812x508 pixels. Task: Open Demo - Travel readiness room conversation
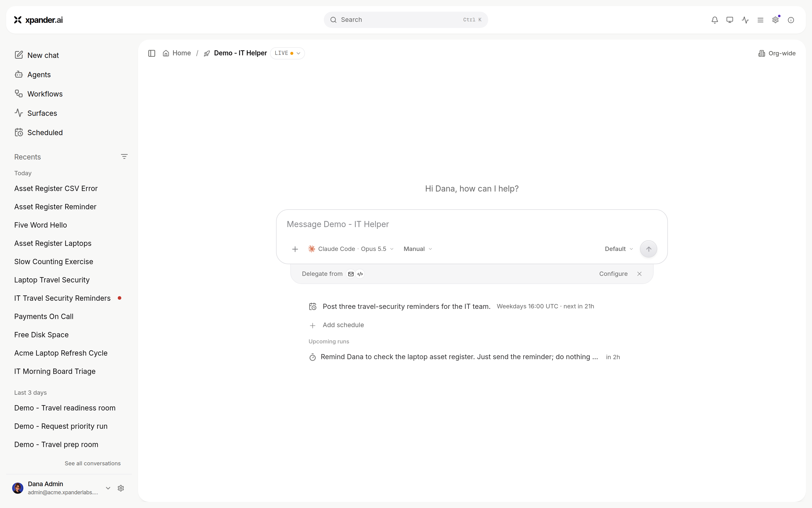(65, 408)
